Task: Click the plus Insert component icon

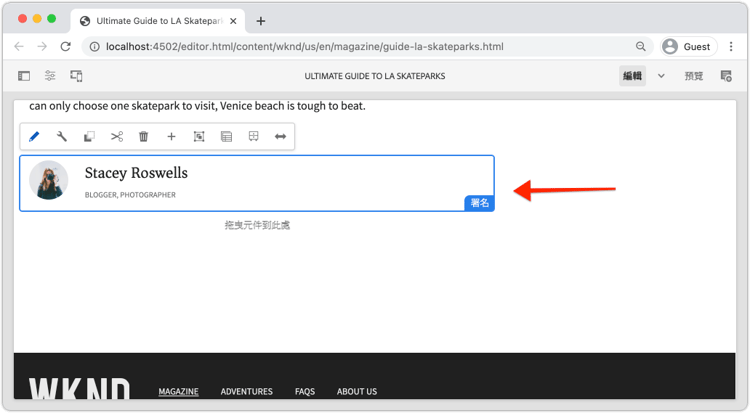Action: coord(171,137)
